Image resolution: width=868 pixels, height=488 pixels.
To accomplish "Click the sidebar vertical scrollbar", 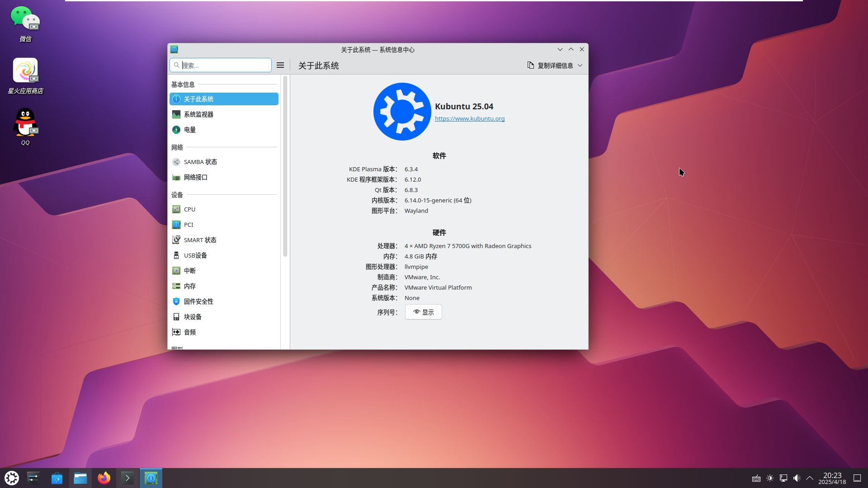I will pyautogui.click(x=285, y=167).
